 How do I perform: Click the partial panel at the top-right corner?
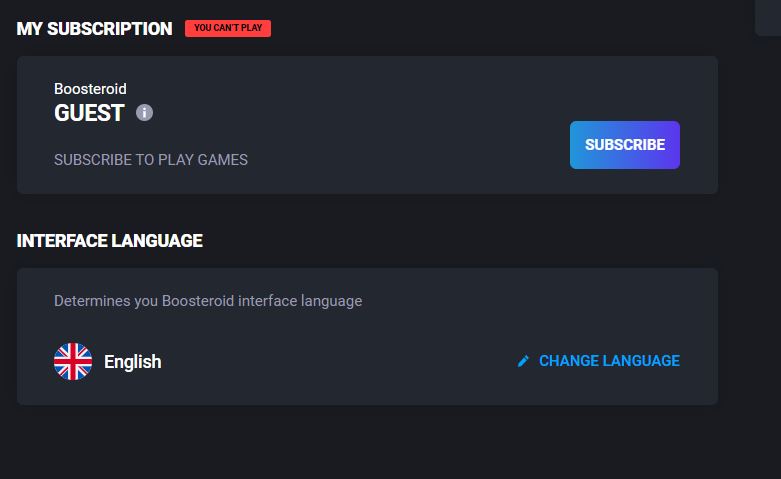point(768,17)
